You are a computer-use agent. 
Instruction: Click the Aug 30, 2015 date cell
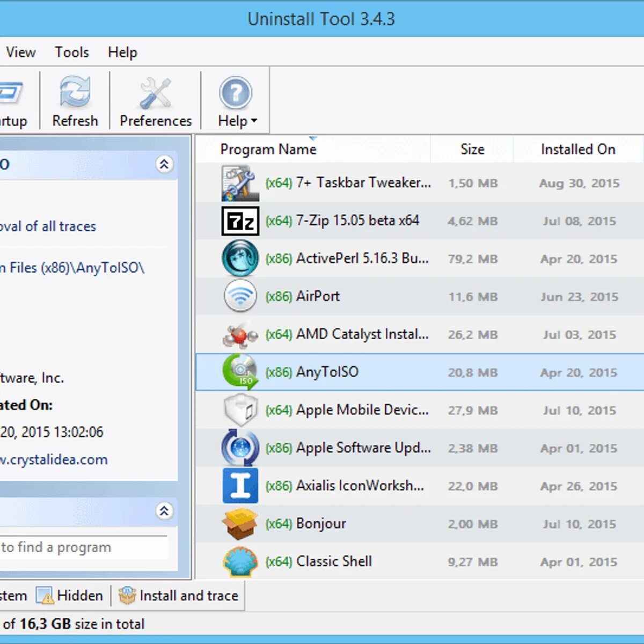(x=579, y=184)
